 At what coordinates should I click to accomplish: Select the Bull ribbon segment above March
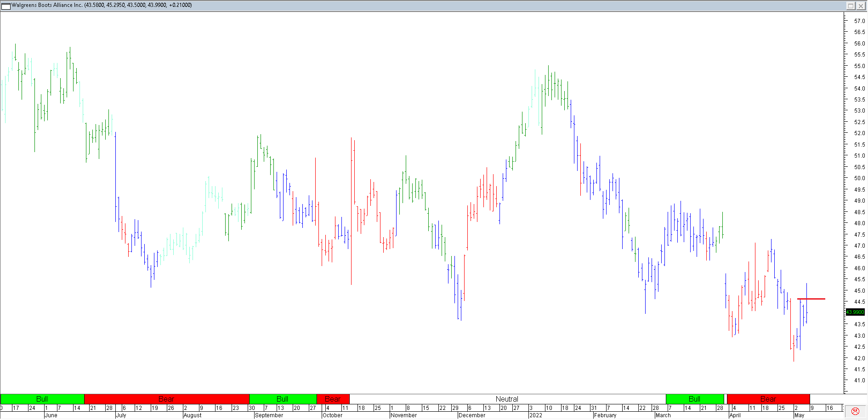[x=695, y=399]
